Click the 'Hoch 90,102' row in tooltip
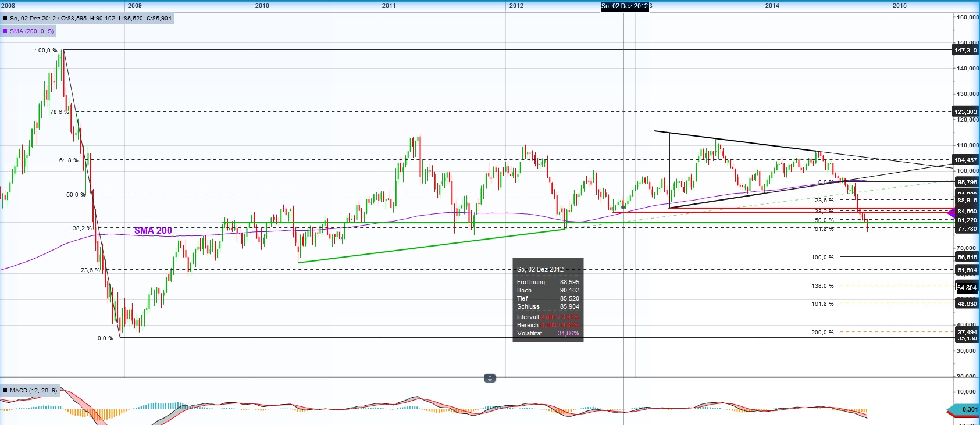The image size is (980, 425). coord(548,290)
